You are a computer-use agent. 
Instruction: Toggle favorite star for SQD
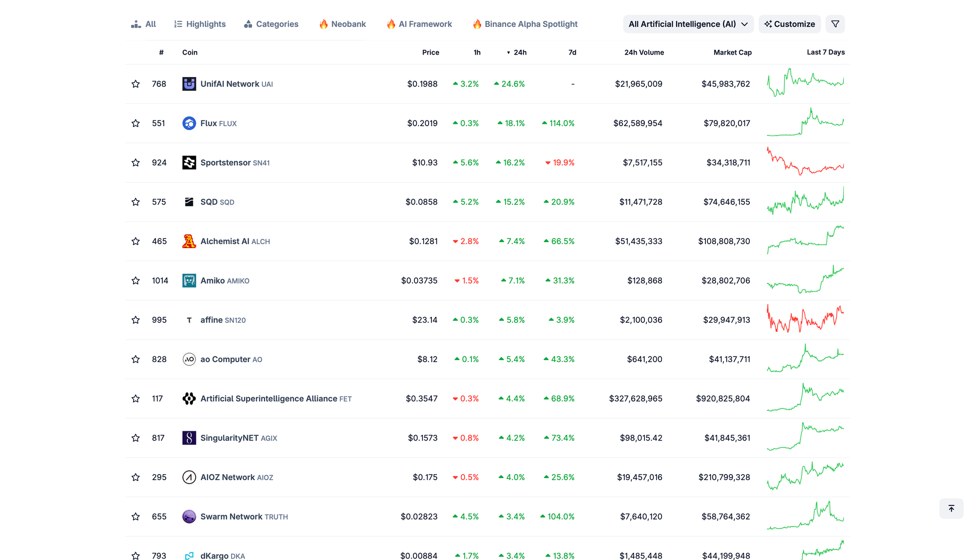136,202
